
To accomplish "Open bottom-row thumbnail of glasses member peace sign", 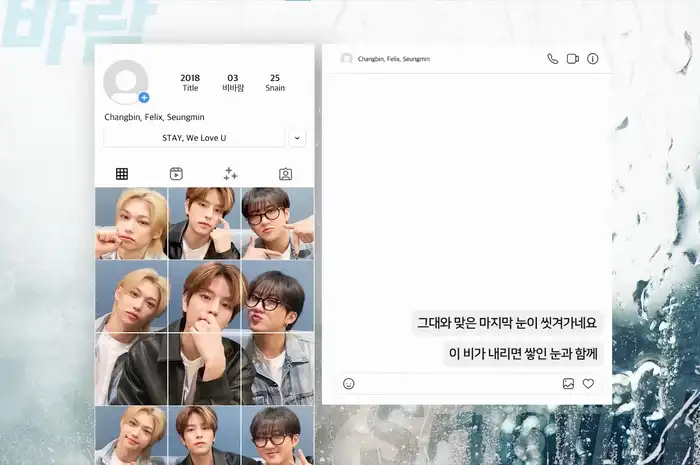I will [278, 435].
